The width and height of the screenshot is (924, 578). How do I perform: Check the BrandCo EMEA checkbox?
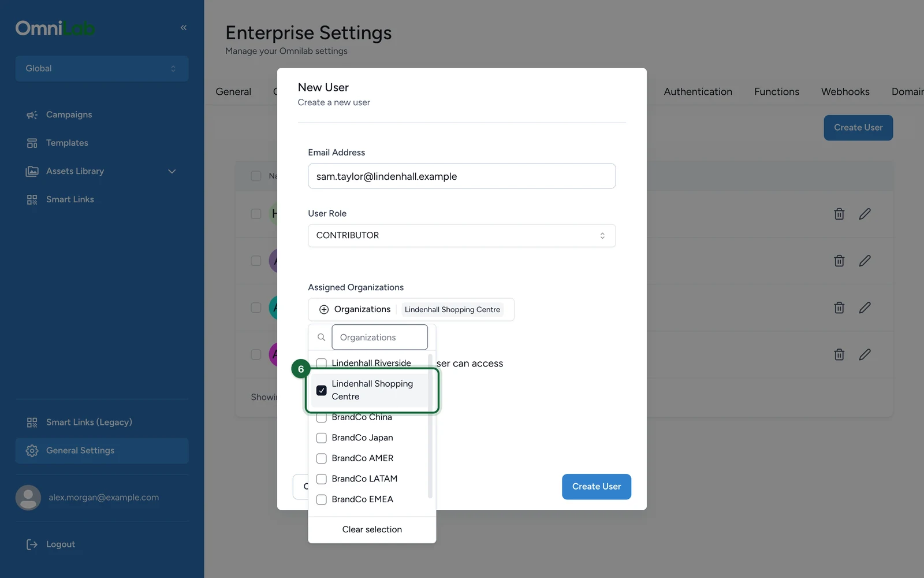(322, 499)
